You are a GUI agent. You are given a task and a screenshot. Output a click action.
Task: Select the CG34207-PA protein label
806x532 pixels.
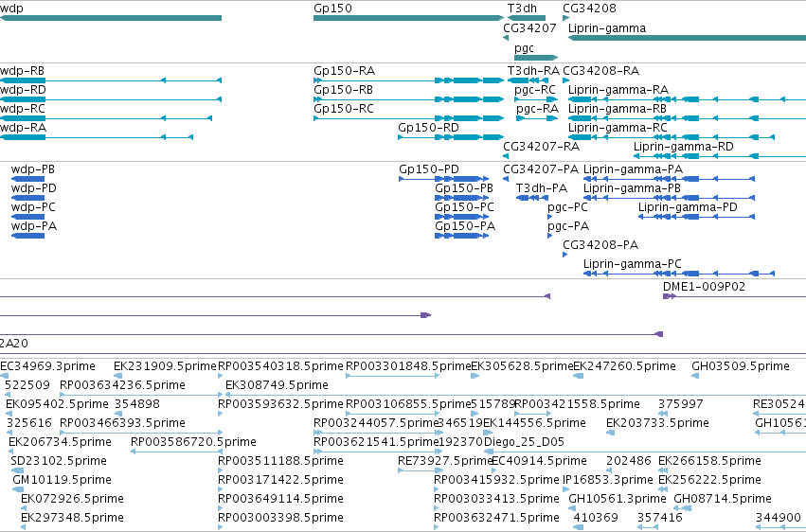[x=540, y=169]
